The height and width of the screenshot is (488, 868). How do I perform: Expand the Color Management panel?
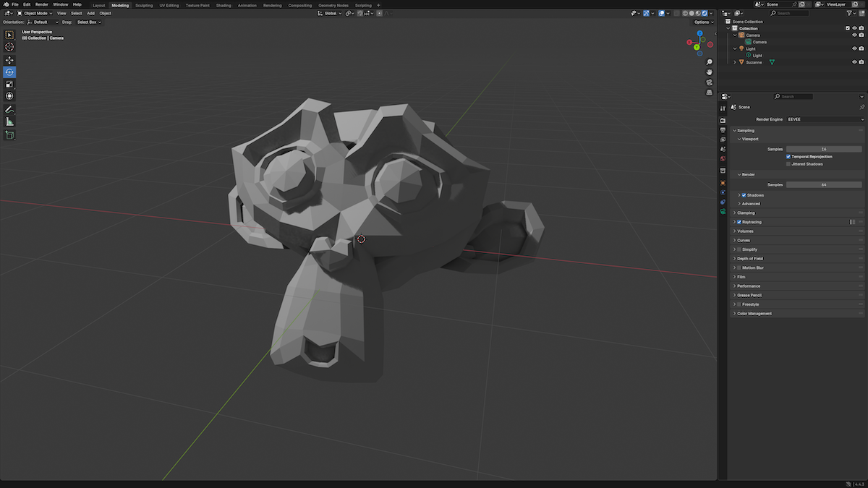798,314
